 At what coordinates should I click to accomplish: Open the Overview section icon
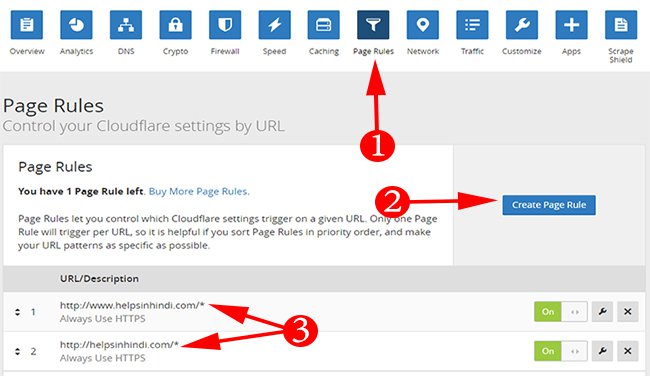tap(27, 25)
